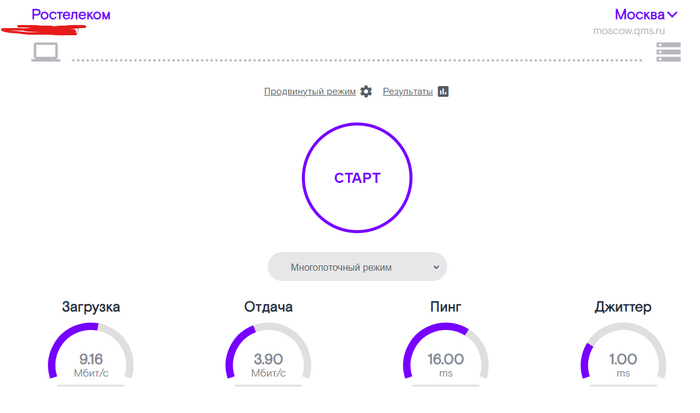700x413 pixels.
Task: Open the Результаты link
Action: [x=407, y=91]
